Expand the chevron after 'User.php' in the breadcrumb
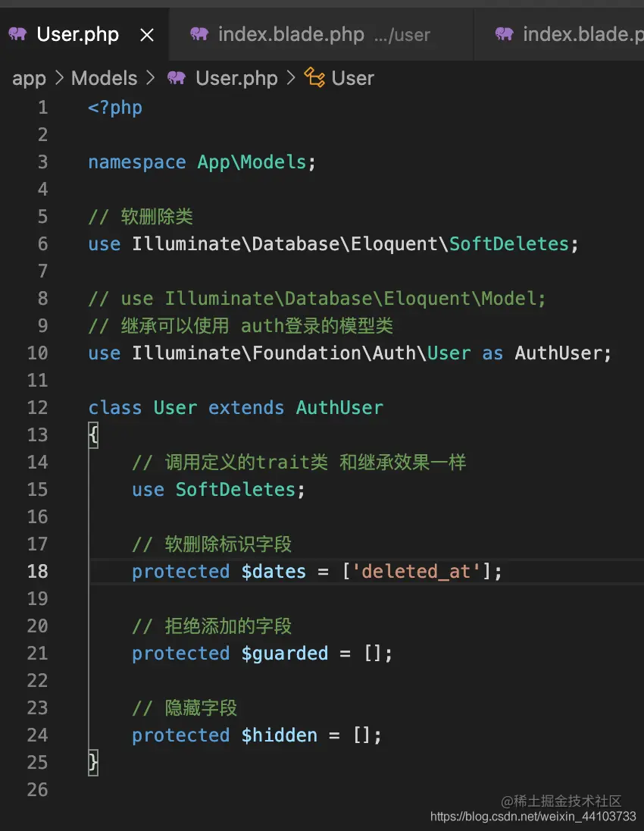This screenshot has height=831, width=644. pyautogui.click(x=291, y=78)
